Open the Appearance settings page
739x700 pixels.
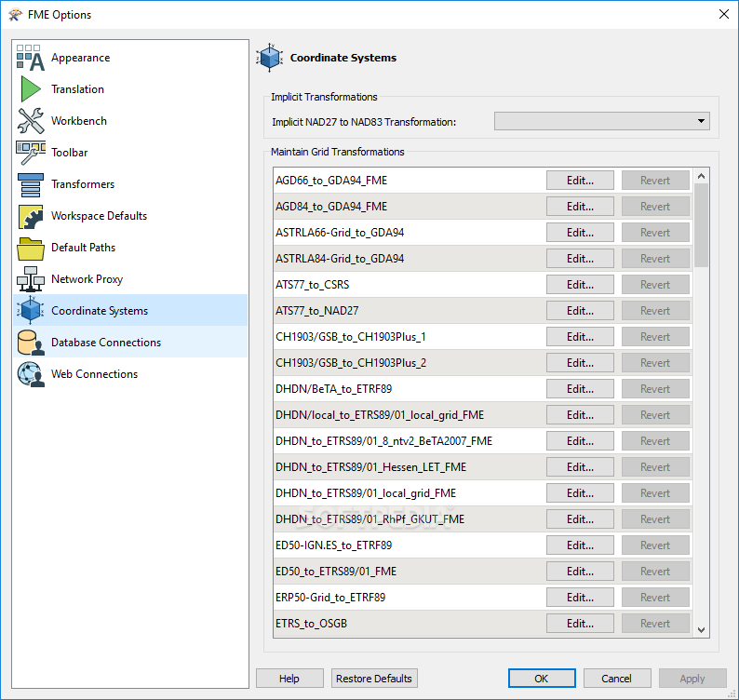pos(81,58)
